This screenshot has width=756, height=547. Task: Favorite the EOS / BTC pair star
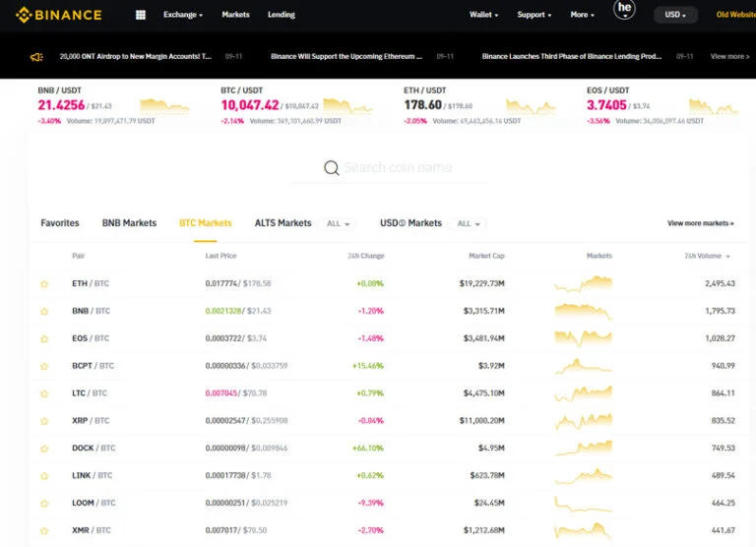(x=44, y=338)
